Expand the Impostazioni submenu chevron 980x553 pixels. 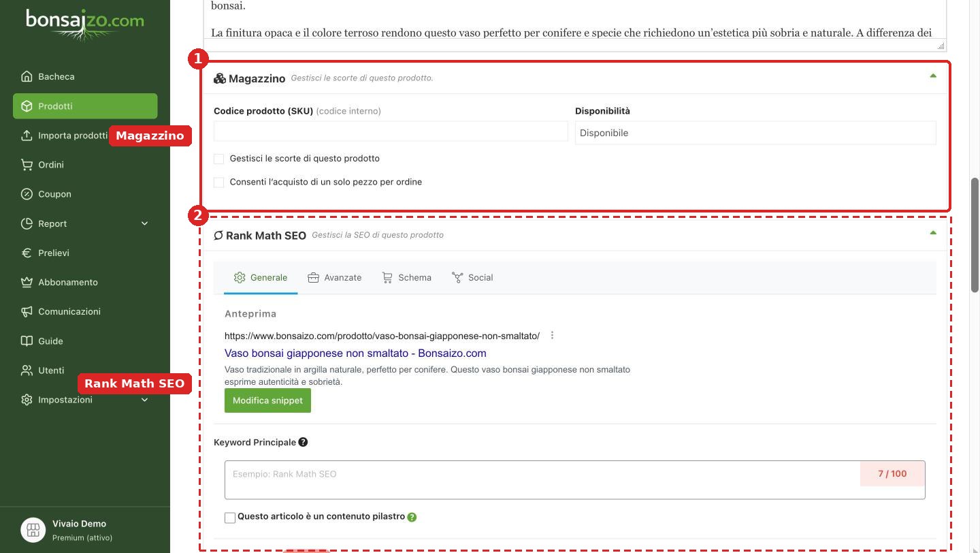[x=144, y=400]
